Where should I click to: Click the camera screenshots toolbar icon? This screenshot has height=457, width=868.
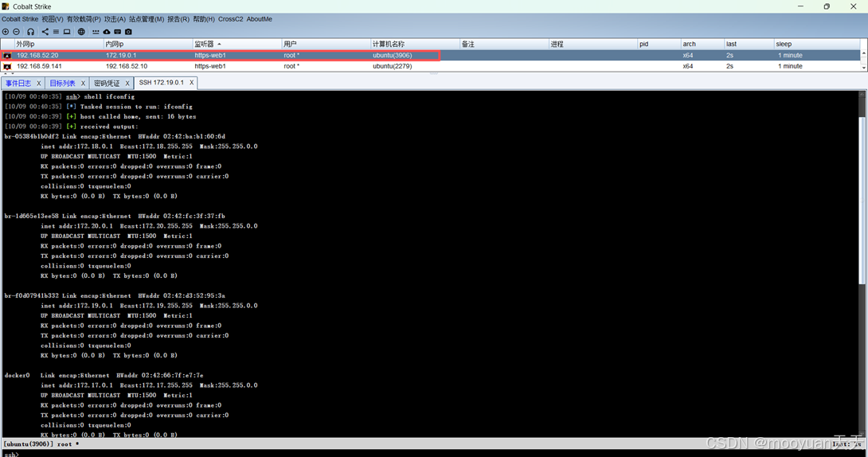point(128,32)
